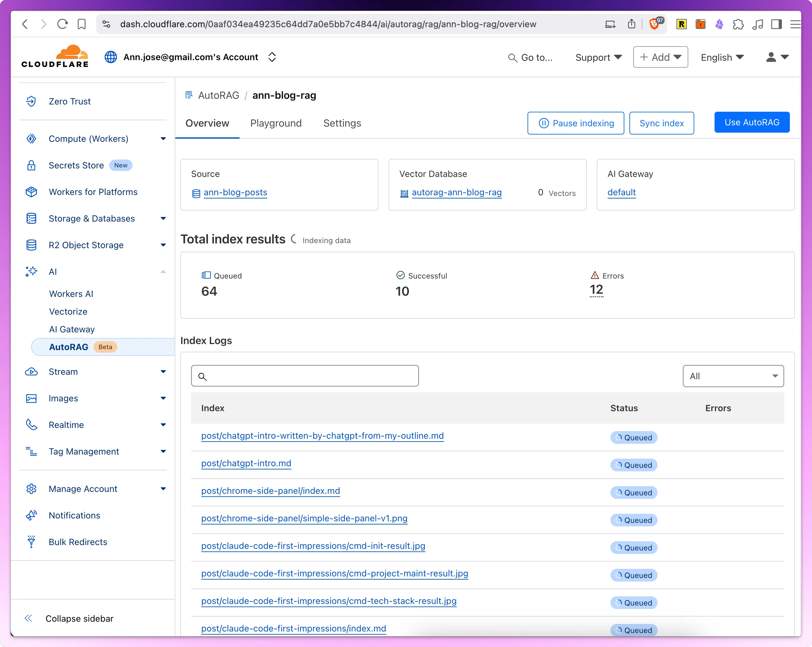The image size is (812, 647).
Task: Open the All status filter dropdown
Action: click(733, 376)
